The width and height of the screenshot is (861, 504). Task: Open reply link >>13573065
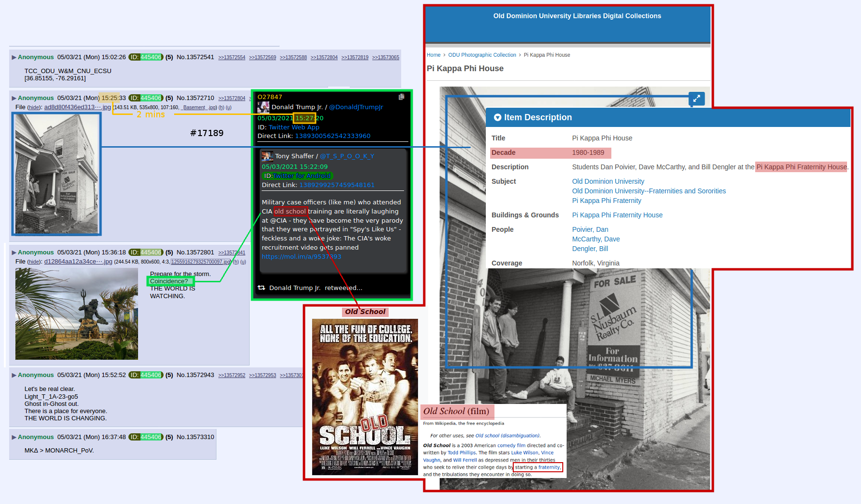point(386,58)
